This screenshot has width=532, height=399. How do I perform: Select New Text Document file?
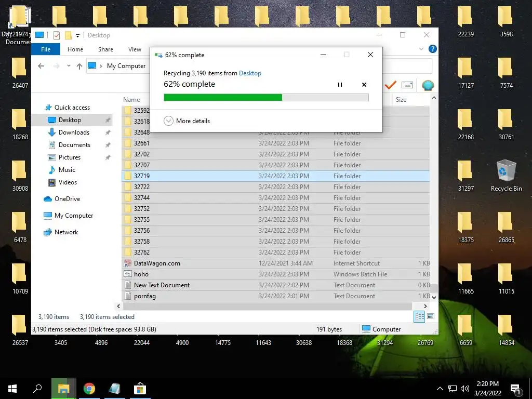click(x=275, y=285)
